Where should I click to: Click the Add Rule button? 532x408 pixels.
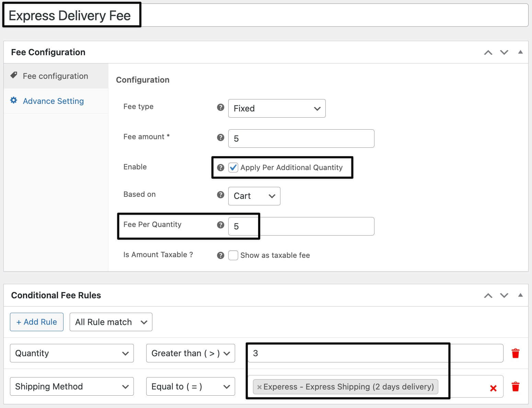point(36,322)
